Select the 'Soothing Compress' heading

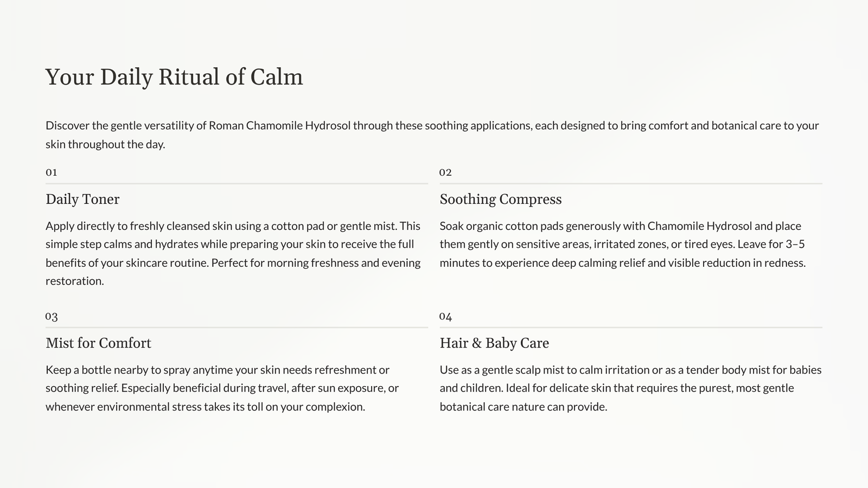coord(500,199)
